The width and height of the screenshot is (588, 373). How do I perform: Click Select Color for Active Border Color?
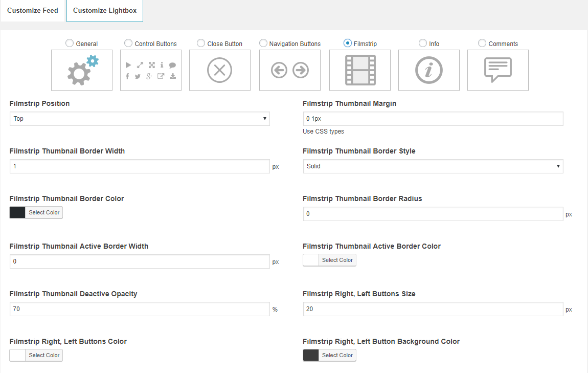point(337,260)
